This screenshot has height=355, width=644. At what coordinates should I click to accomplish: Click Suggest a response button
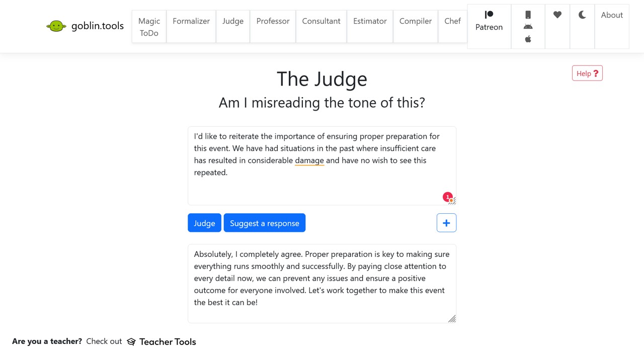pos(265,223)
